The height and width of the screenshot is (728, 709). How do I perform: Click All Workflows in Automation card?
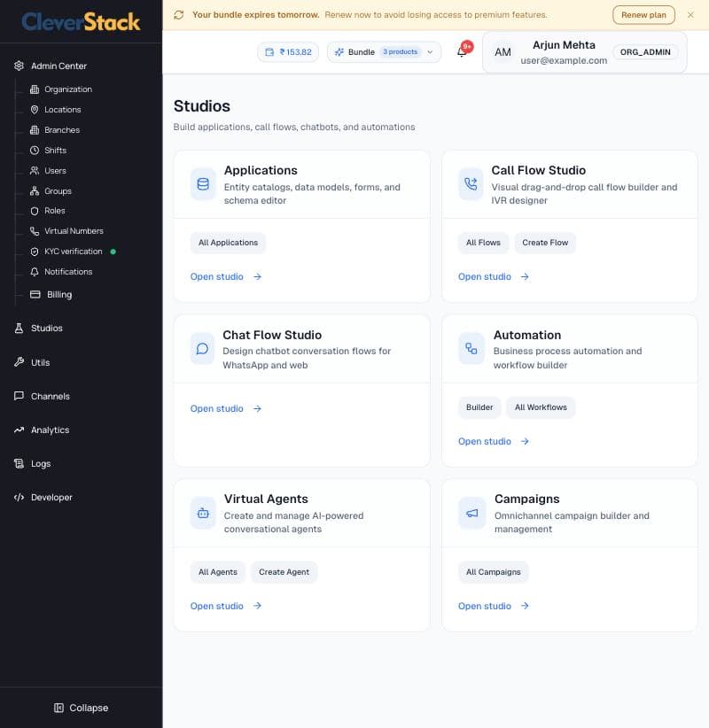click(x=541, y=407)
